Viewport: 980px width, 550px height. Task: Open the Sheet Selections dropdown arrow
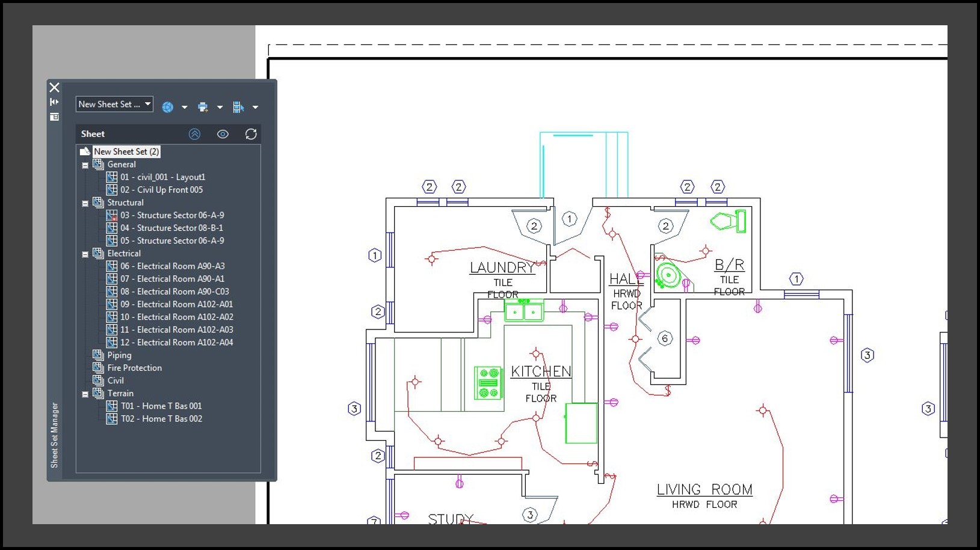point(255,108)
